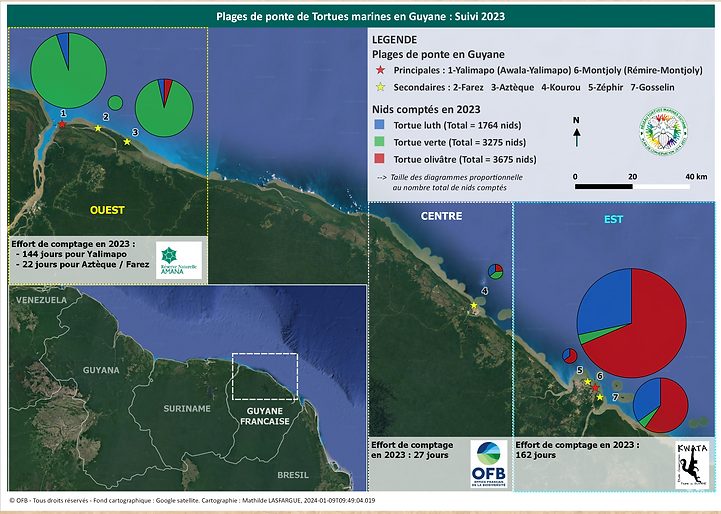
Task: Click the yellow star at Kourou beach
Action: [474, 305]
